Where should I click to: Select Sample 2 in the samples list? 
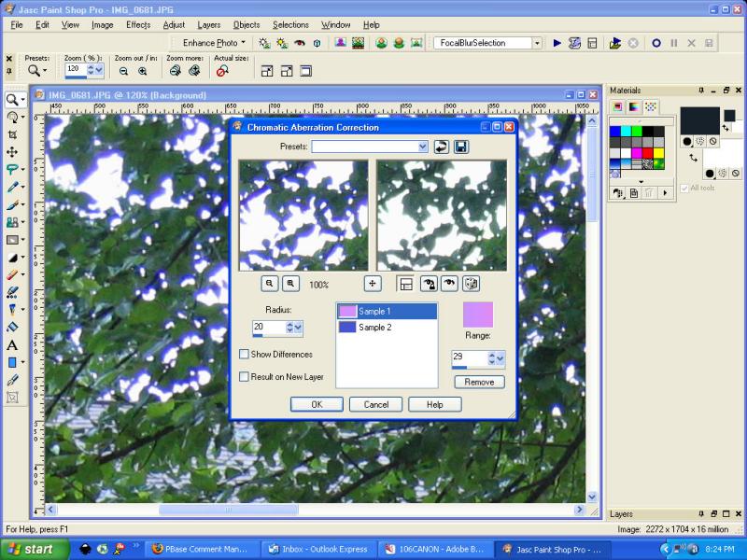tap(387, 328)
